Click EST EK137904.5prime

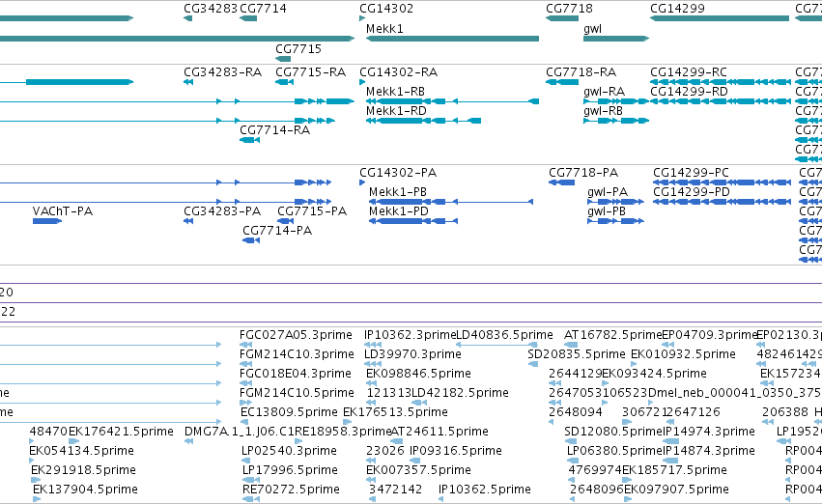[85, 490]
